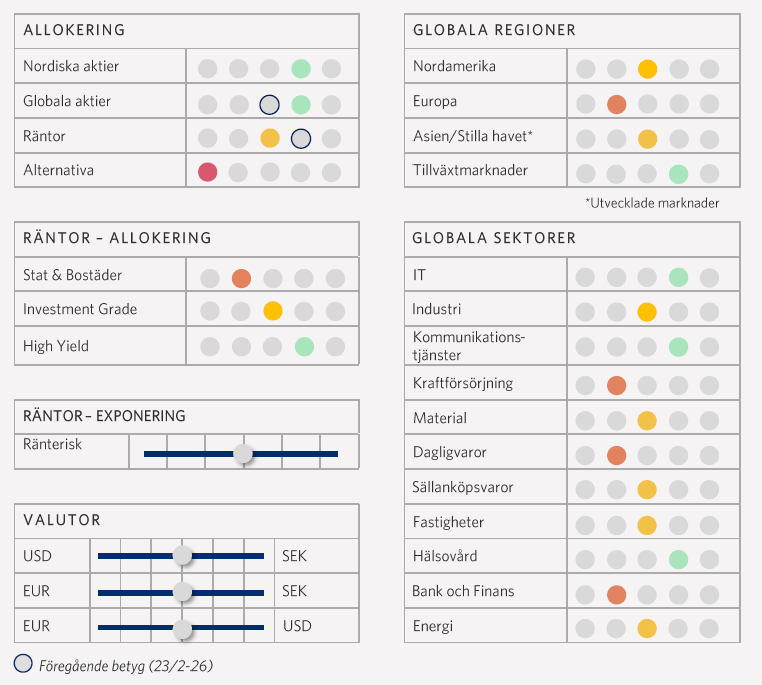Select the orange dot for Europa

coord(616,104)
